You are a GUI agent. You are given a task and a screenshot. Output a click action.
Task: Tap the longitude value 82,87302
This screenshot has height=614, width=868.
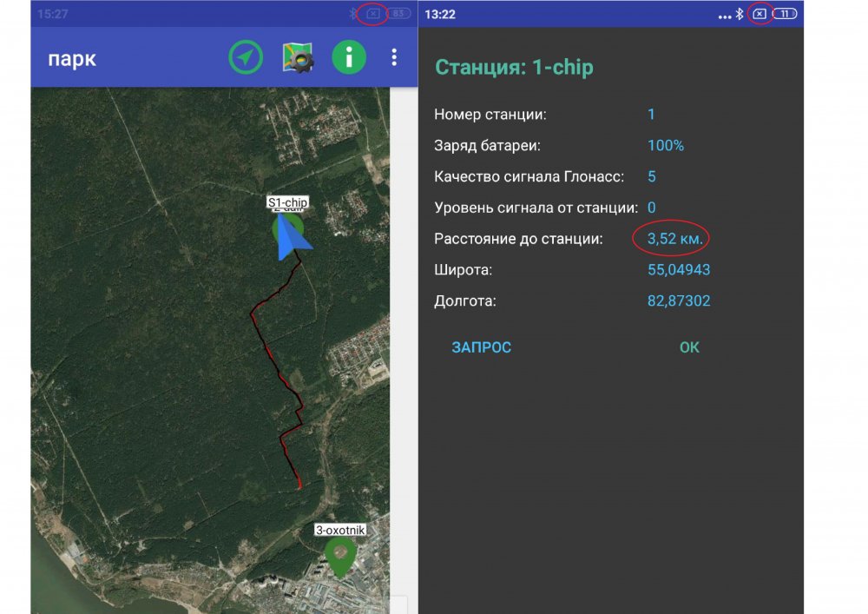click(x=679, y=301)
